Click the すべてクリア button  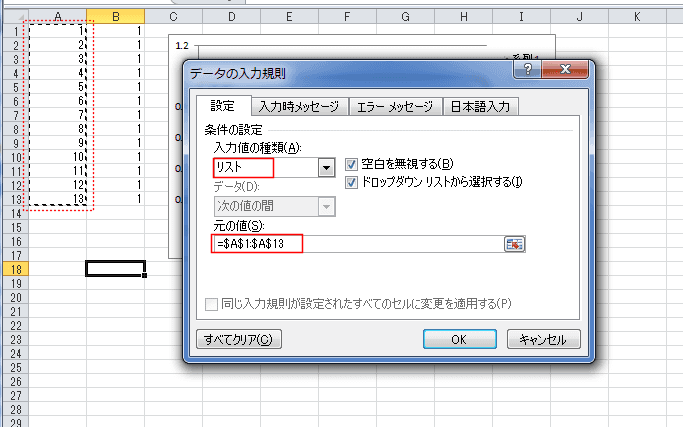(x=239, y=339)
